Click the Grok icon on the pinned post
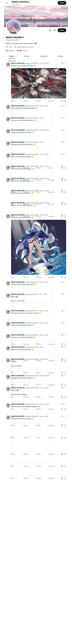72x644 pixels. click(x=62, y=63)
